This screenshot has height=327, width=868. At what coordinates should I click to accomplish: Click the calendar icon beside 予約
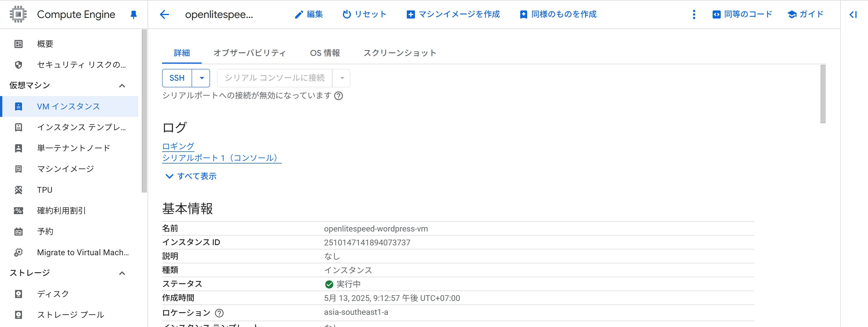click(x=19, y=232)
